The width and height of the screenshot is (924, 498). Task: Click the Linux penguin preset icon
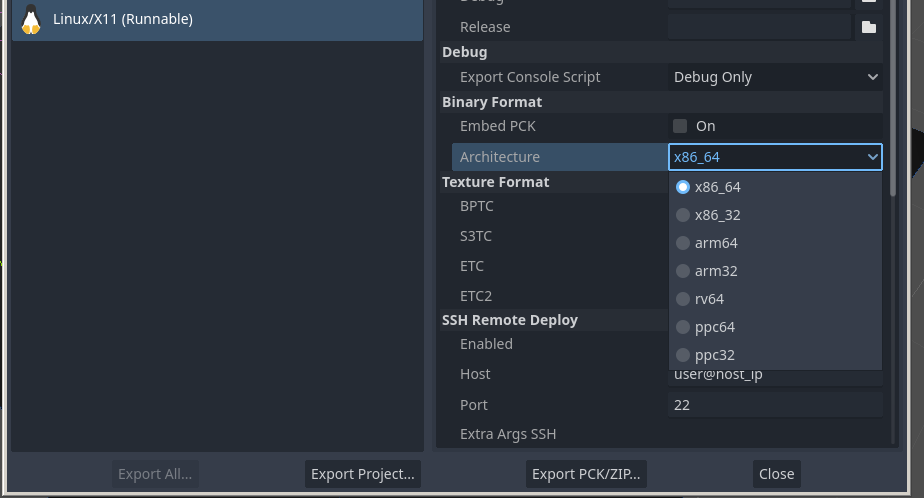31,19
